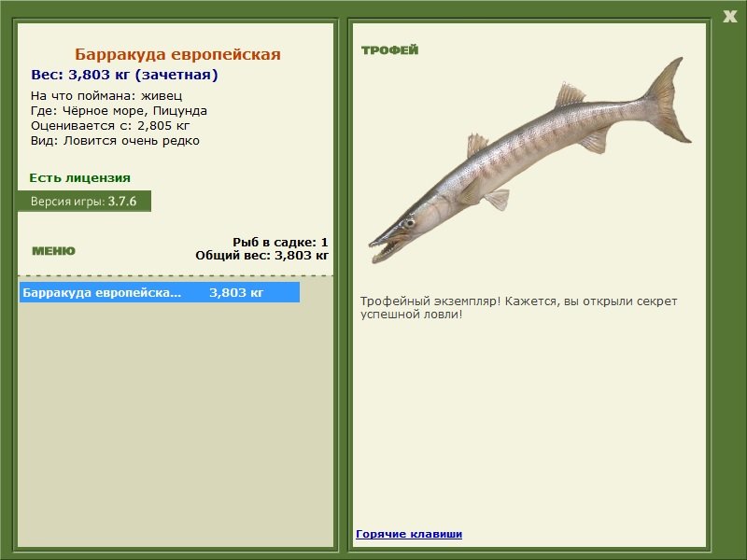Screen dimensions: 747x560
Task: Click the Есть лицензия status text
Action: [79, 178]
